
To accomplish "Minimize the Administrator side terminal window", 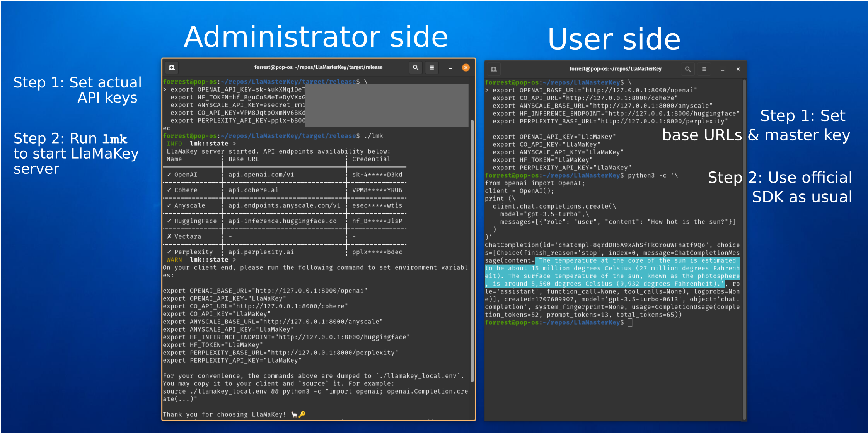I will pyautogui.click(x=450, y=68).
